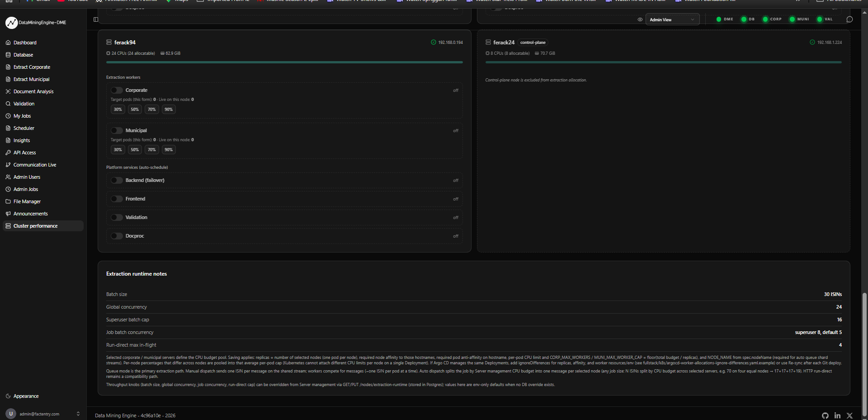Enable the Municipal extraction worker toggle
This screenshot has height=420, width=868.
[117, 131]
